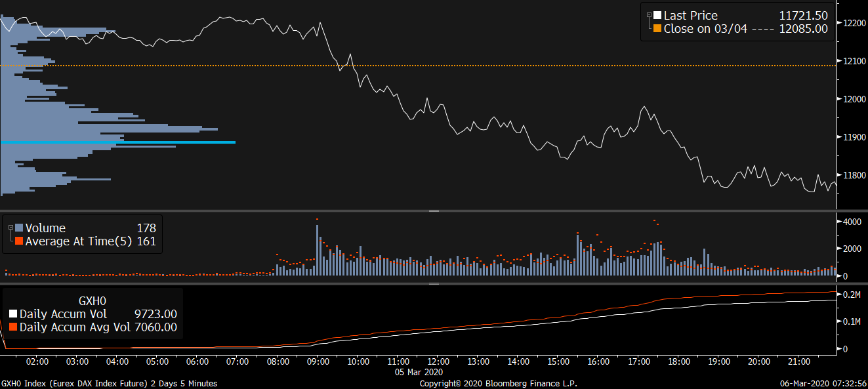Click the 07:00 time axis label

click(238, 361)
